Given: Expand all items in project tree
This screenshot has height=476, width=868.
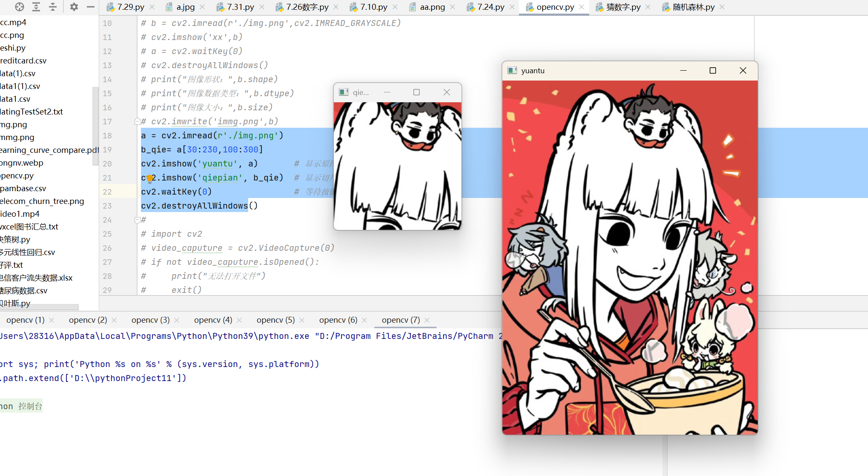Looking at the screenshot, I should coord(36,7).
